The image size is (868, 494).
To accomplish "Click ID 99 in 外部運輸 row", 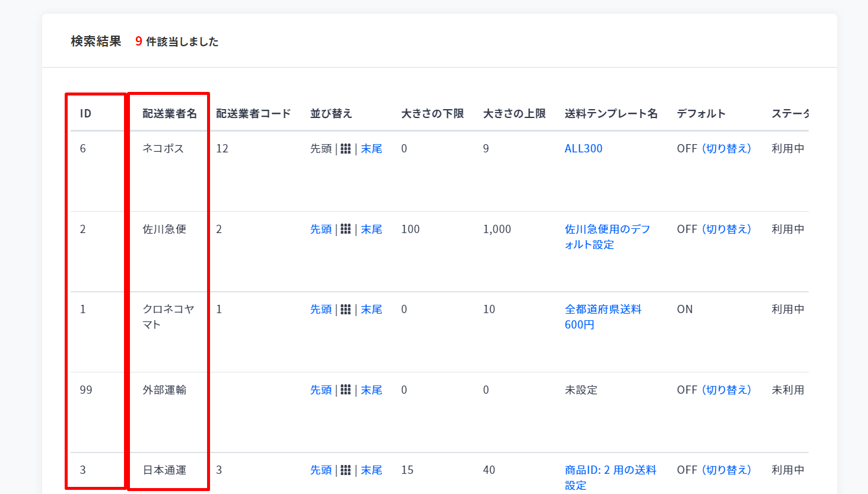I will click(x=86, y=390).
